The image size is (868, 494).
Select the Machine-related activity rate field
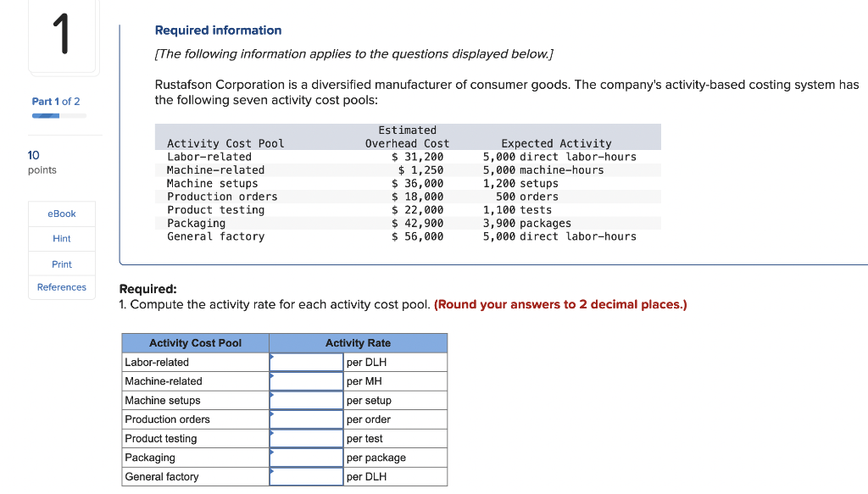[x=306, y=381]
